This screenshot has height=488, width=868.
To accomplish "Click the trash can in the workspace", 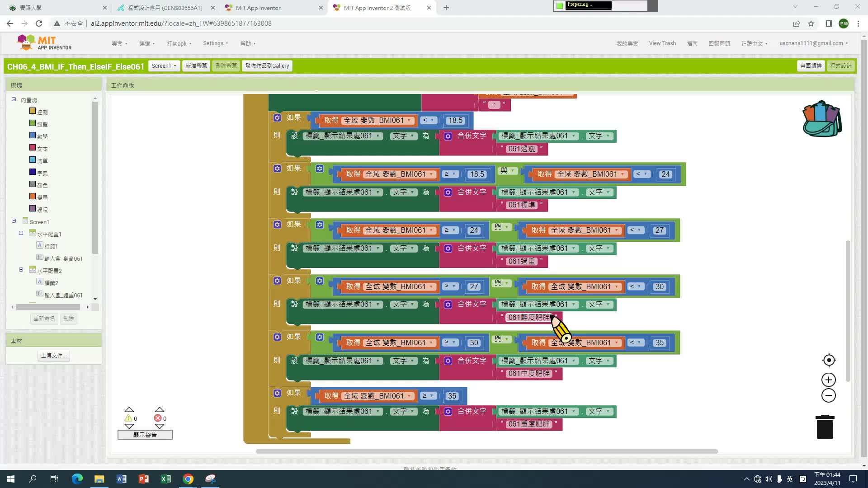I will coord(825,427).
